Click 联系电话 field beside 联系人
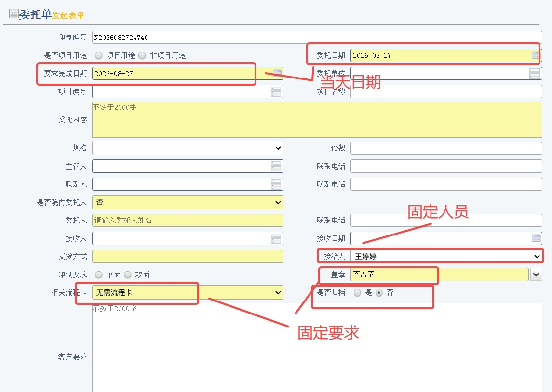The height and width of the screenshot is (392, 552). coord(446,184)
